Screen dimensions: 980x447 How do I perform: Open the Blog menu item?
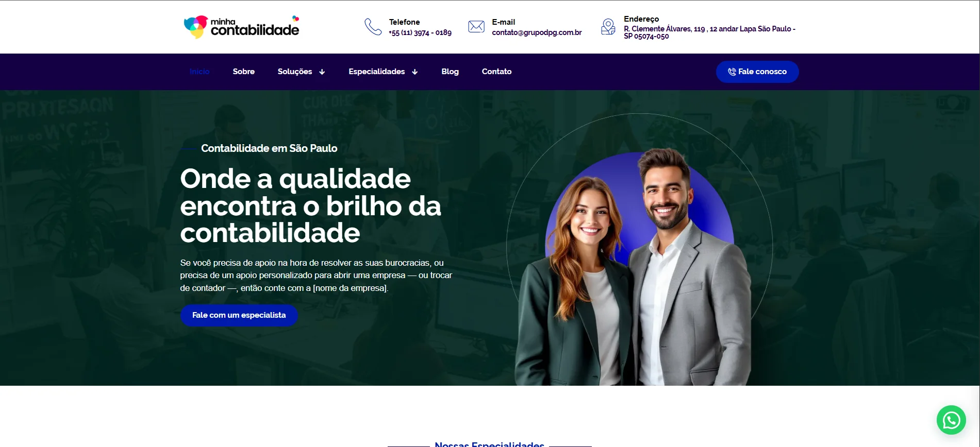tap(450, 72)
